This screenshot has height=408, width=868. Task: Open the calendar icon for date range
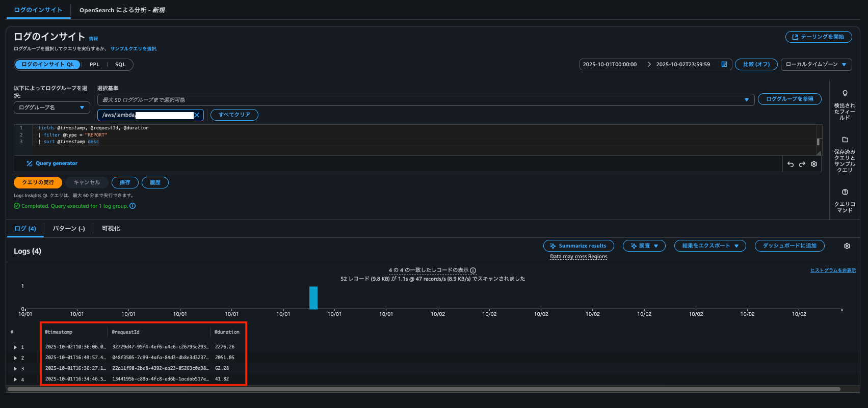pyautogui.click(x=724, y=65)
